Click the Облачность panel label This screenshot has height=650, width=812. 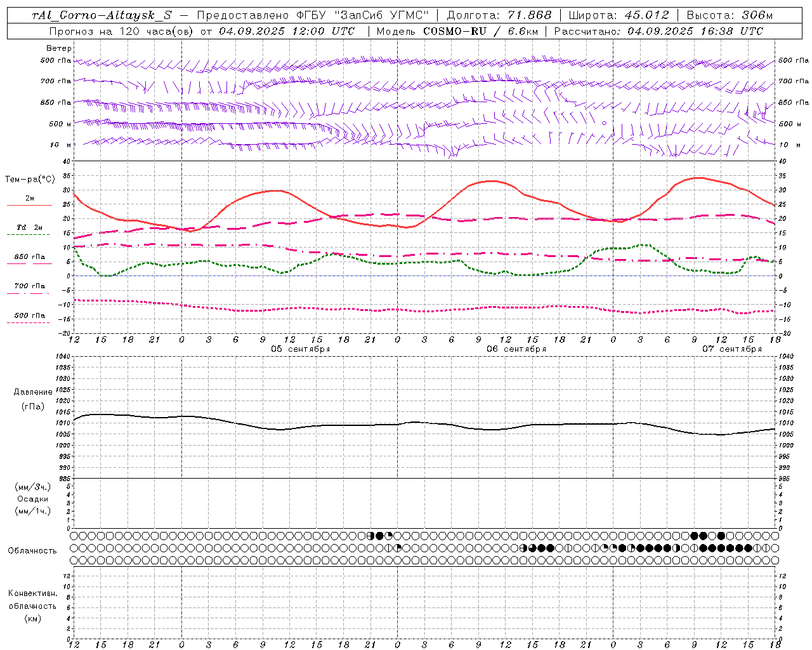coord(32,551)
